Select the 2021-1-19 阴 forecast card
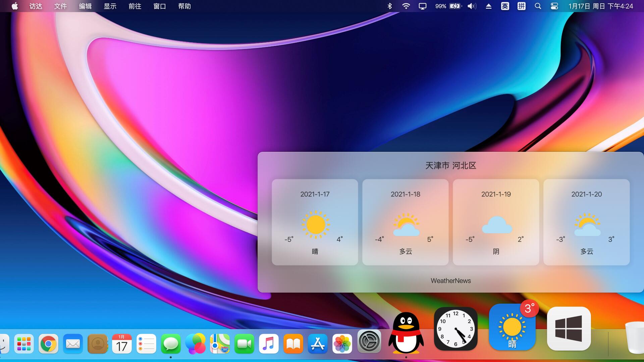Image resolution: width=644 pixels, height=362 pixels. (496, 222)
